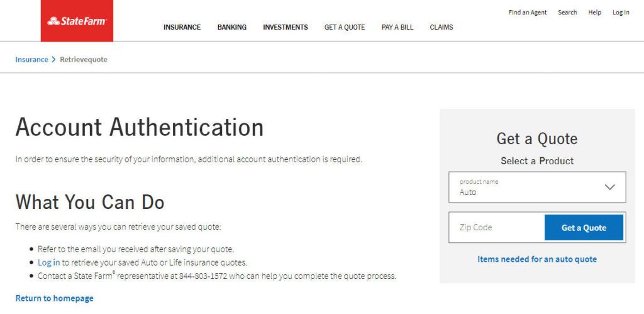Click Return to homepage link
Screen dimensions: 644x314
tap(55, 298)
